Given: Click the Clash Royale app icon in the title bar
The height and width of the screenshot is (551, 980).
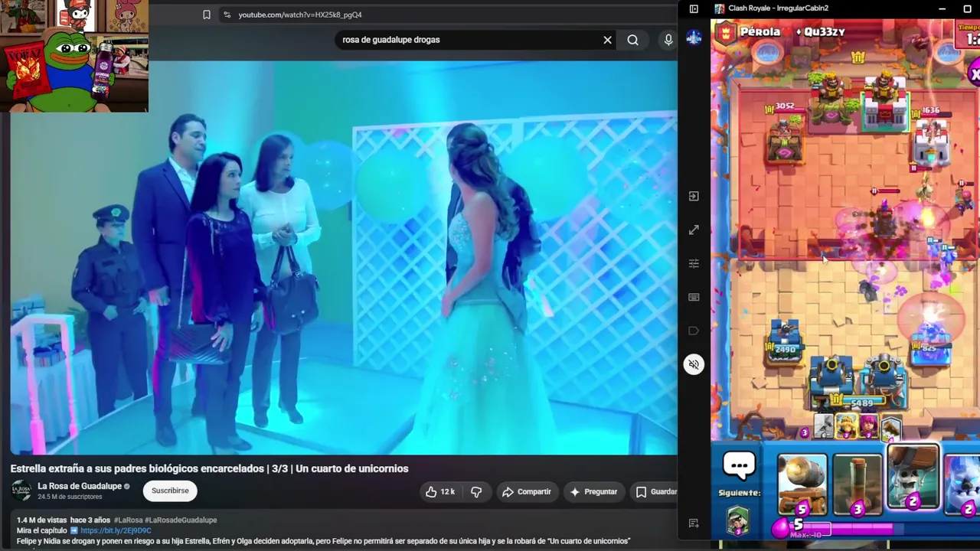Looking at the screenshot, I should coord(720,8).
